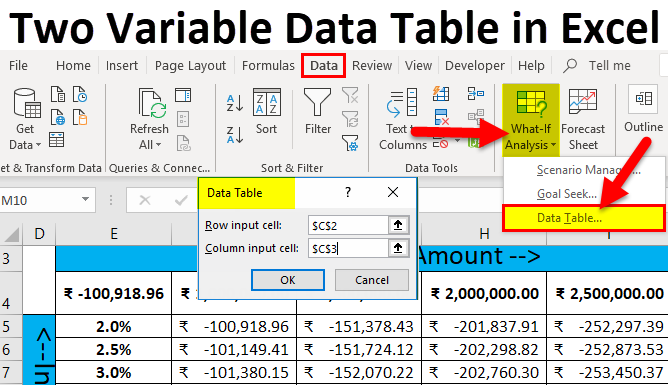This screenshot has width=668, height=385.
Task: Click the formula bar Enter checkmark
Action: [x=181, y=200]
